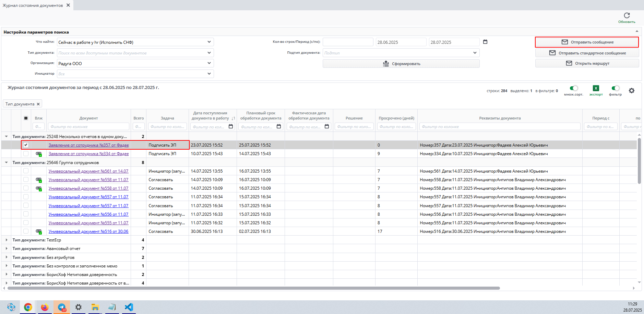Image resolution: width=644 pixels, height=314 pixels.
Task: Close the Журнал состояния документов tab
Action: coord(68,5)
